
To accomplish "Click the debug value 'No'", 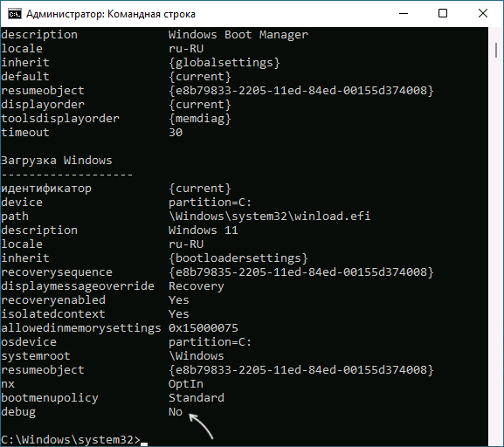I will tap(176, 412).
